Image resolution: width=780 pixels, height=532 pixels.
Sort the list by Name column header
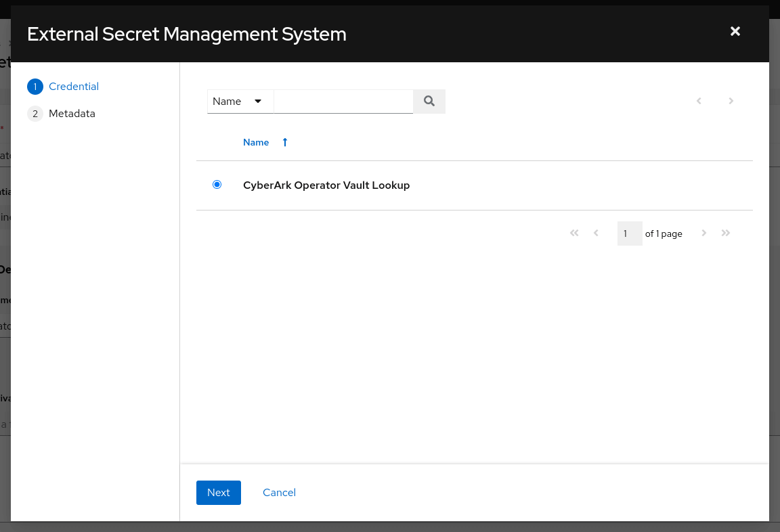[x=256, y=142]
